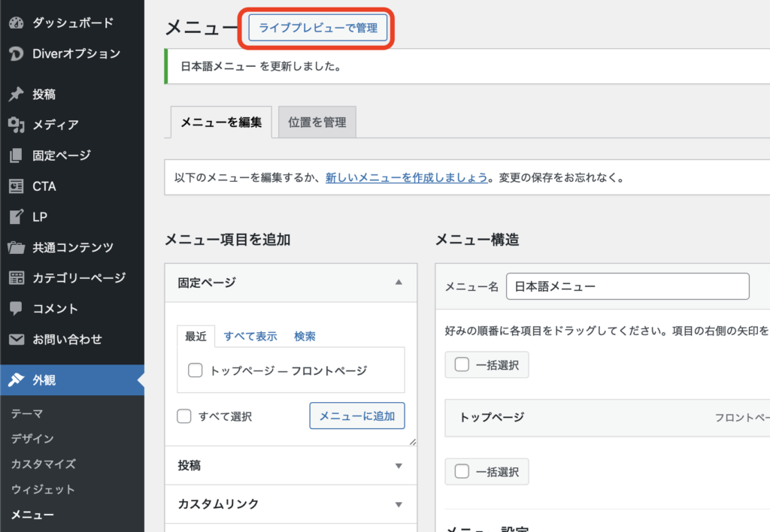Select the すべて表示 tab
The height and width of the screenshot is (532, 770).
(x=250, y=337)
